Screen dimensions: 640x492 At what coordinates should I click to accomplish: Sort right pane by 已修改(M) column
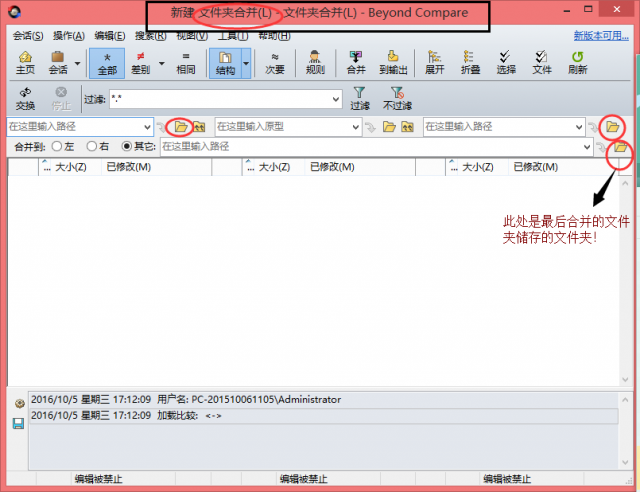tap(536, 167)
